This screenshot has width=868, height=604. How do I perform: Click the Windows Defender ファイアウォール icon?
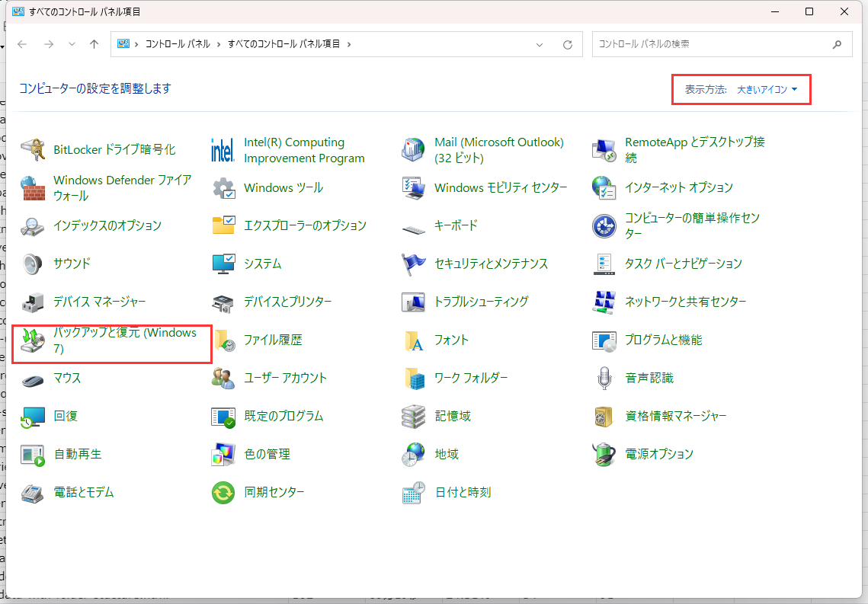[x=33, y=188]
